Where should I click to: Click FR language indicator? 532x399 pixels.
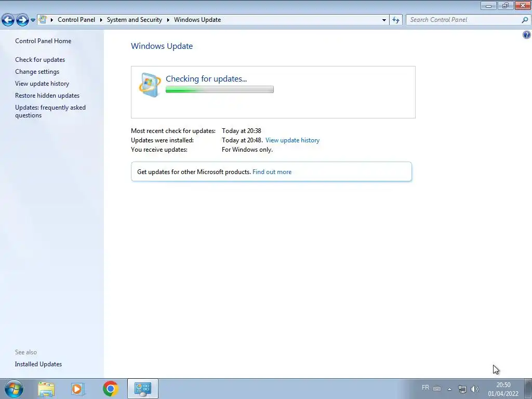click(425, 387)
